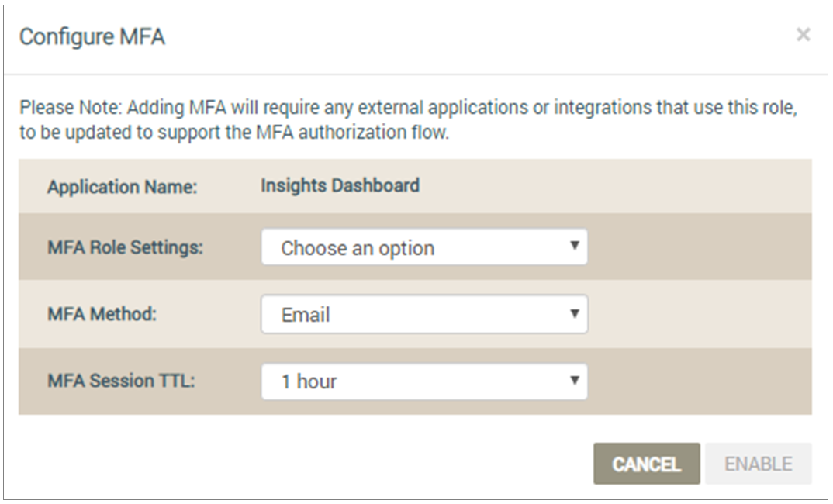833x504 pixels.
Task: Click the 'Choose an option' placeholder text
Action: click(x=358, y=248)
